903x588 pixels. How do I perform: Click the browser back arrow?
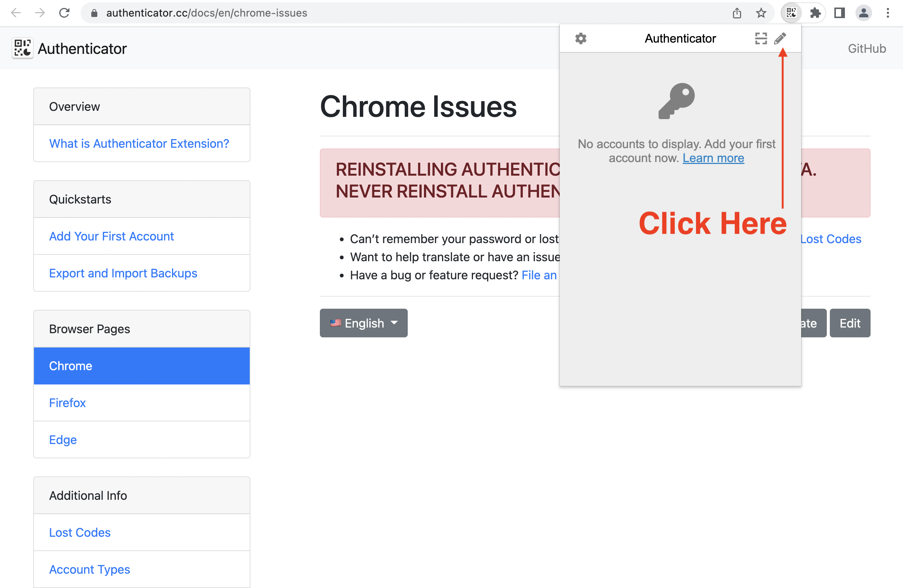[16, 13]
